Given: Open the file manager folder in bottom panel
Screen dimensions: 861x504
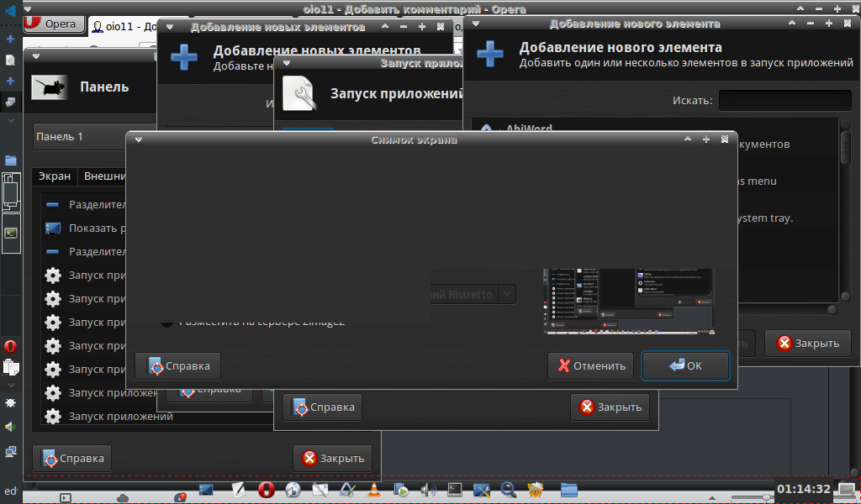Looking at the screenshot, I should pos(568,489).
